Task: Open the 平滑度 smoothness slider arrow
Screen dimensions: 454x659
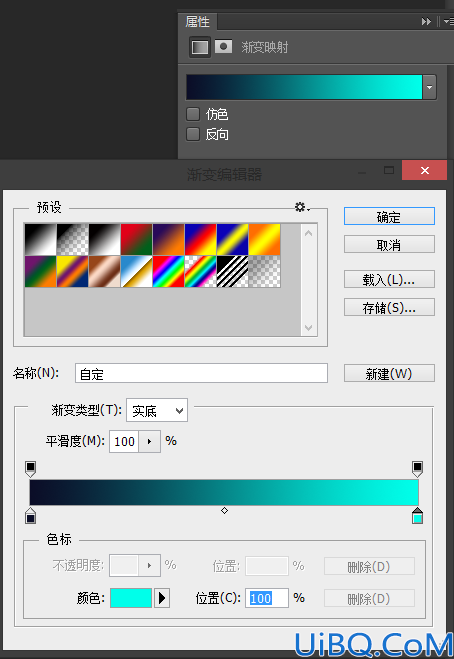Action: tap(149, 441)
